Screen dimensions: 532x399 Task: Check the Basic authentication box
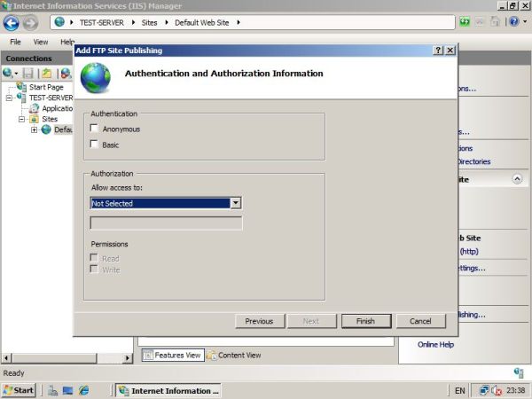click(x=95, y=145)
